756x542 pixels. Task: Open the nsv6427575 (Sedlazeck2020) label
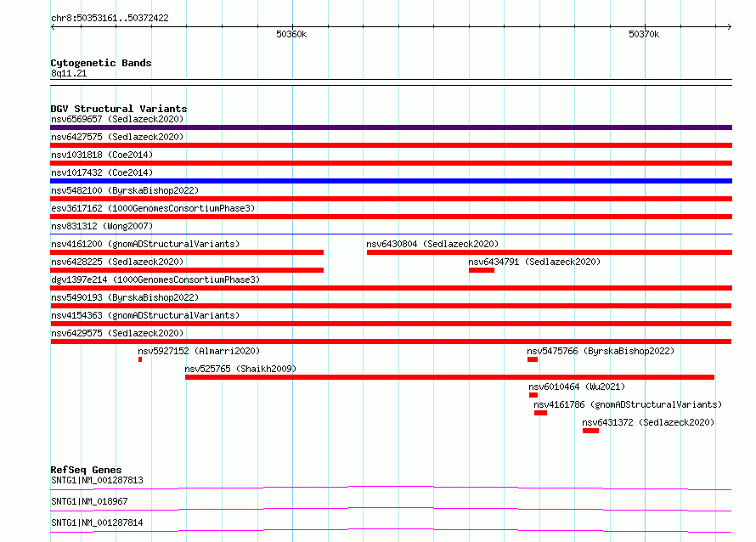pyautogui.click(x=117, y=137)
